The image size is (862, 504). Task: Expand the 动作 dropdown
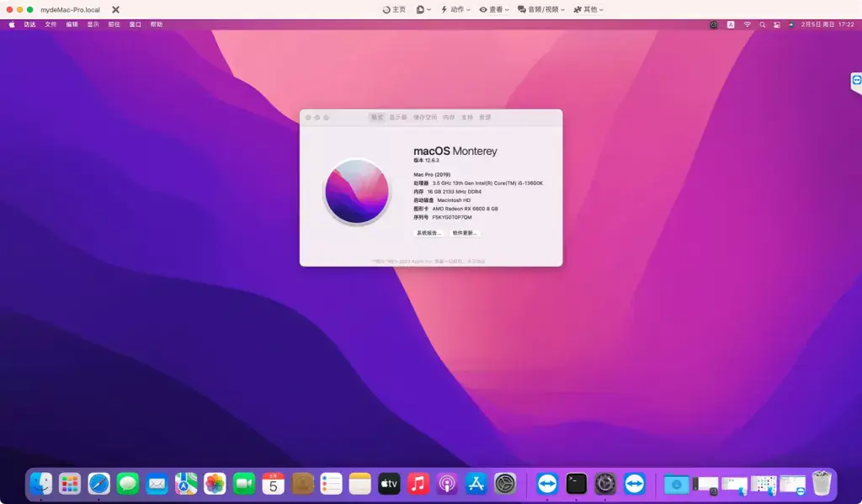pyautogui.click(x=455, y=10)
